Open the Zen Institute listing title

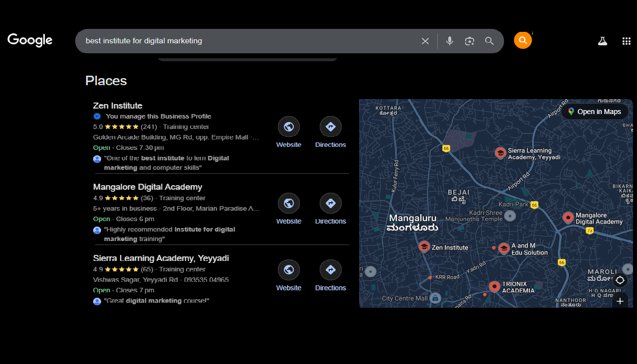coord(118,106)
